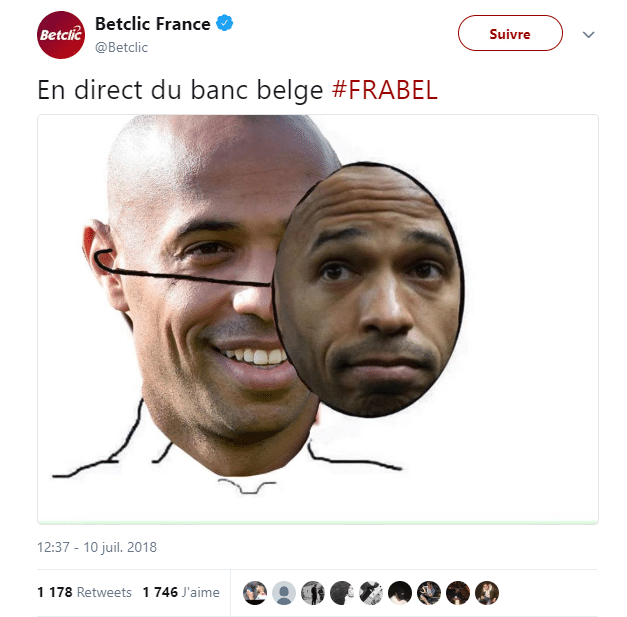This screenshot has width=627, height=617.
Task: Click the sixth dark liker avatar
Action: (x=400, y=593)
